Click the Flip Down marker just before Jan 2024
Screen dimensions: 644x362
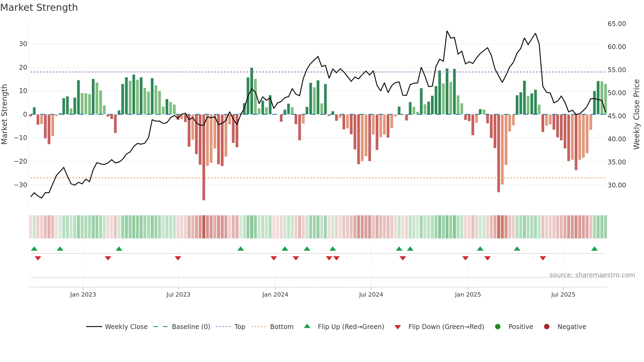click(274, 258)
